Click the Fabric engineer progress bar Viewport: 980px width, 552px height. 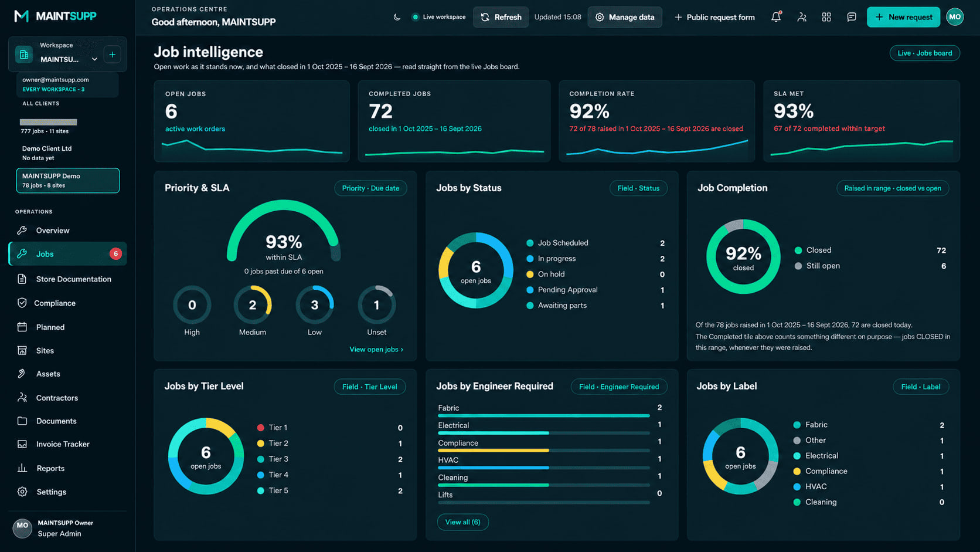point(543,415)
